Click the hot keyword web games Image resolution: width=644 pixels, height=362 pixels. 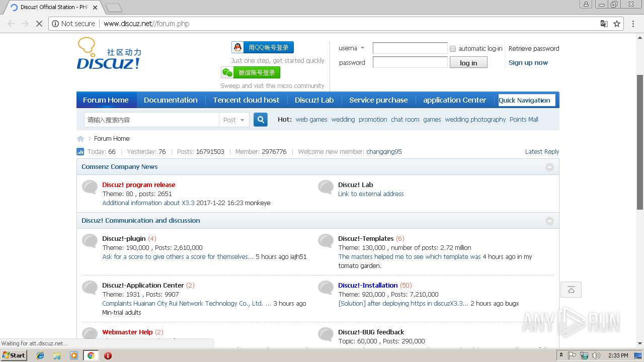pyautogui.click(x=311, y=120)
